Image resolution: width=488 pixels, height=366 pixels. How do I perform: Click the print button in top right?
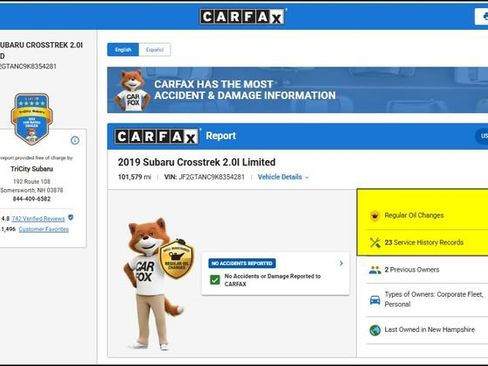482,17
